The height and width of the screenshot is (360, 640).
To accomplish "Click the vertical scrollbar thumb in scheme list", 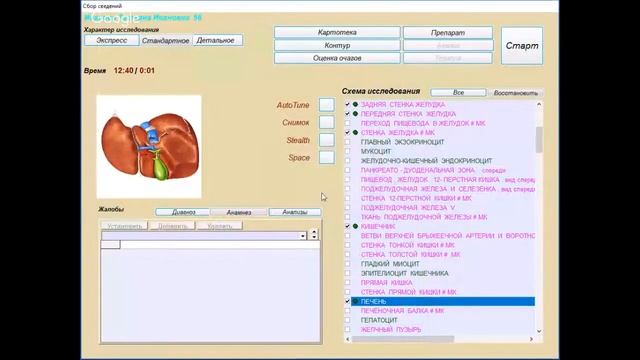I will (x=539, y=140).
